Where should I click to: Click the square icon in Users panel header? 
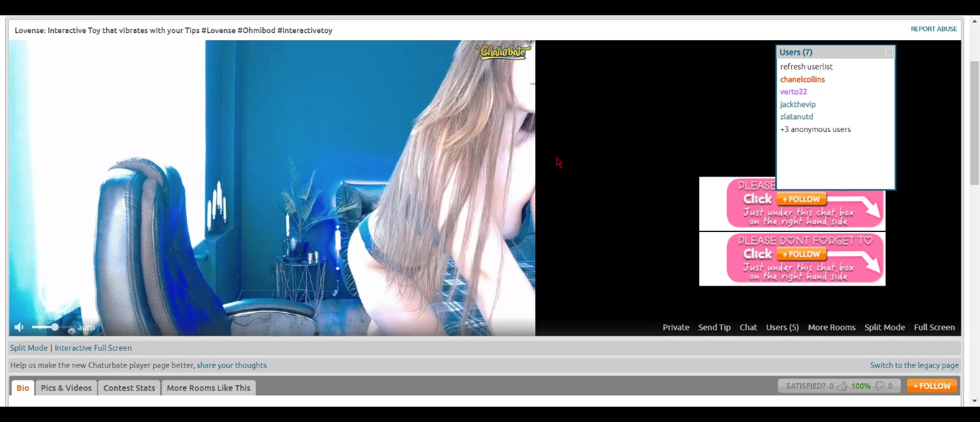coord(889,52)
